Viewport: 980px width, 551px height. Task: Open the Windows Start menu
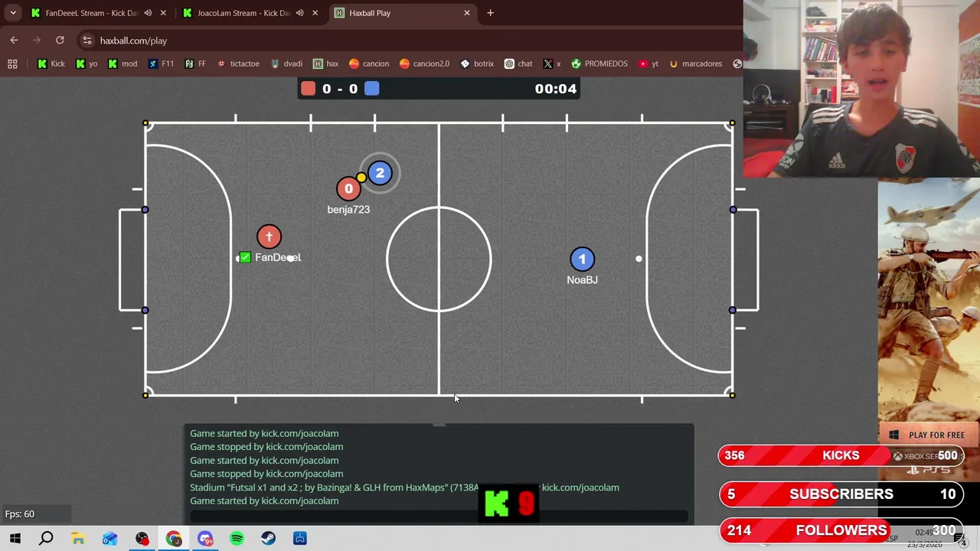pos(15,539)
